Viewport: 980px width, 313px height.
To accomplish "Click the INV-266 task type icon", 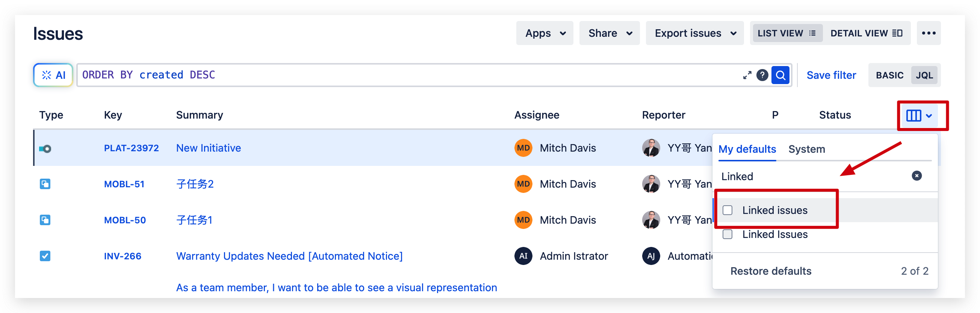I will click(45, 256).
